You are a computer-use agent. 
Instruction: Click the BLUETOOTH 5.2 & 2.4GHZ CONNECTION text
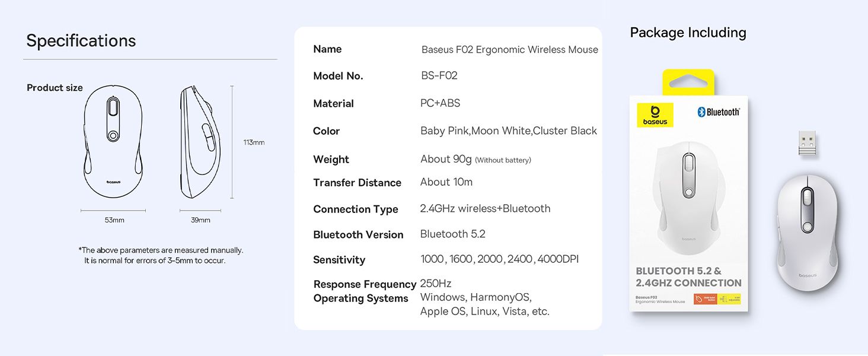coord(688,277)
